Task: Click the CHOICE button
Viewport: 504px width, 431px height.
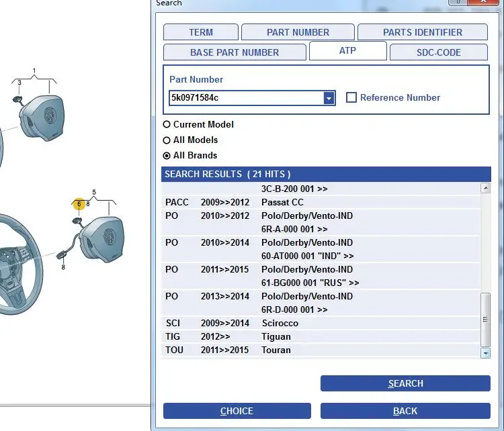Action: 237,411
